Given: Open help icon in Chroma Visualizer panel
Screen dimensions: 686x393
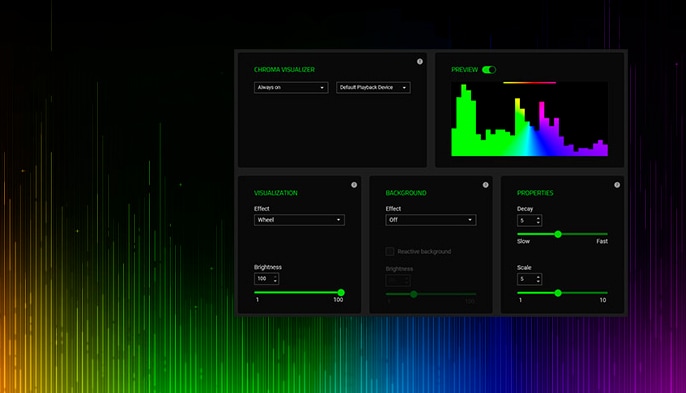Looking at the screenshot, I should coord(420,62).
